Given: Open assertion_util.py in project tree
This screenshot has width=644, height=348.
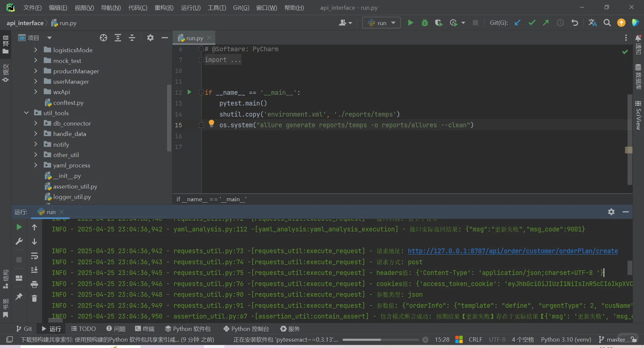Looking at the screenshot, I should click(x=75, y=187).
